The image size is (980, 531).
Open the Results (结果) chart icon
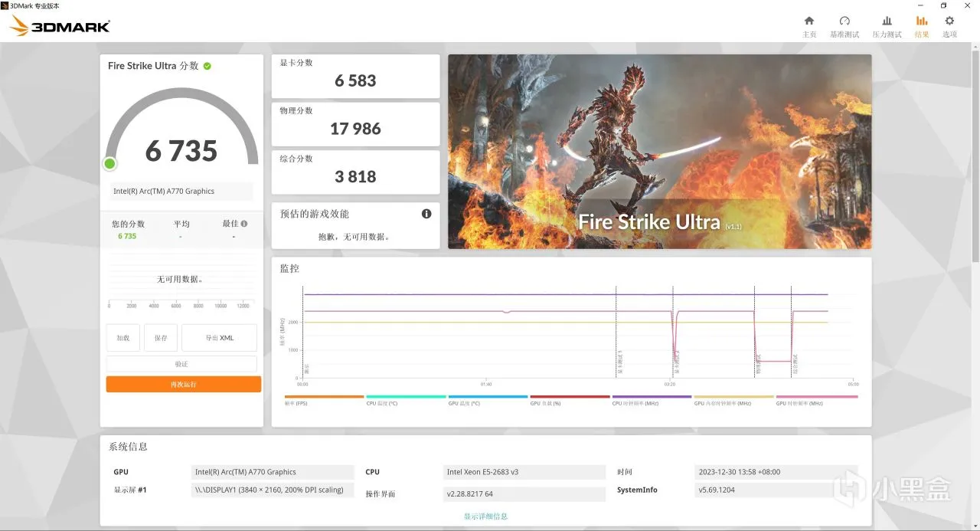(922, 21)
